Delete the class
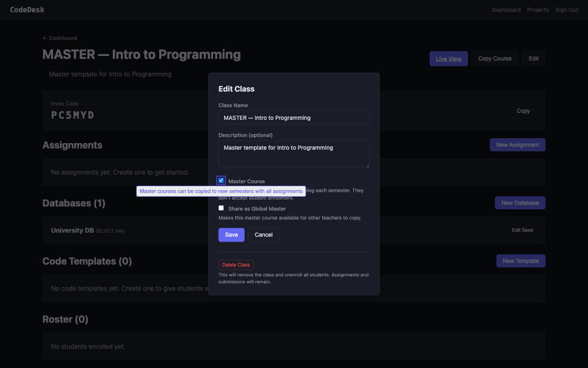The image size is (588, 368). pyautogui.click(x=236, y=264)
